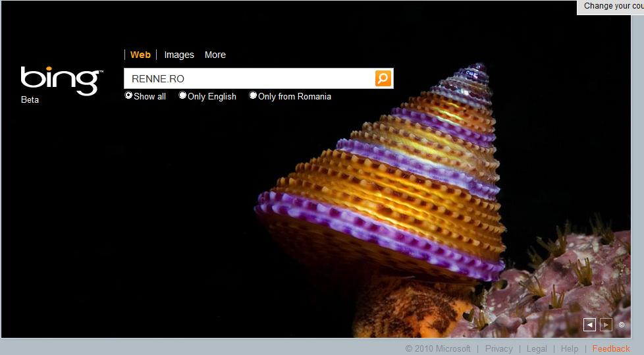Screen dimensions: 644x355
Task: Expand the More menu
Action: coord(215,55)
